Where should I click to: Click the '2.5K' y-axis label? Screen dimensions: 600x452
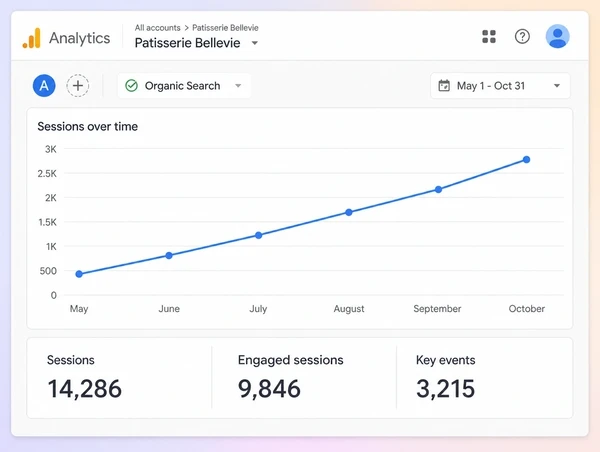[47, 174]
